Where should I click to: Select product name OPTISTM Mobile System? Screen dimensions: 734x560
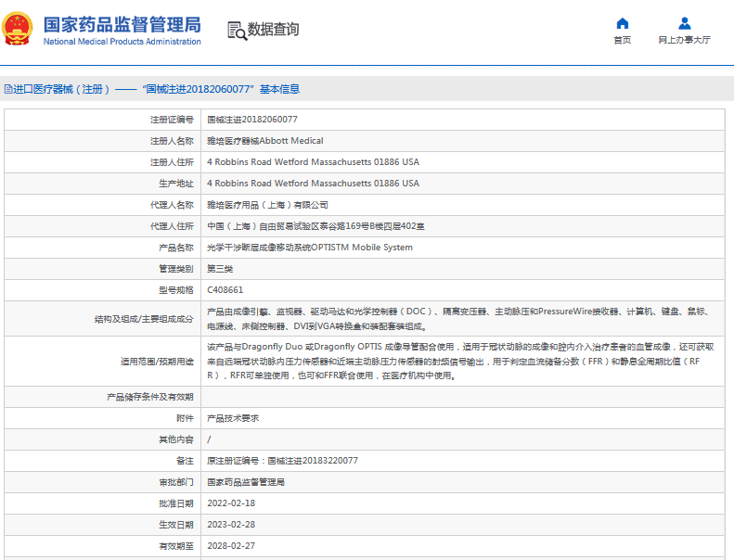click(310, 248)
